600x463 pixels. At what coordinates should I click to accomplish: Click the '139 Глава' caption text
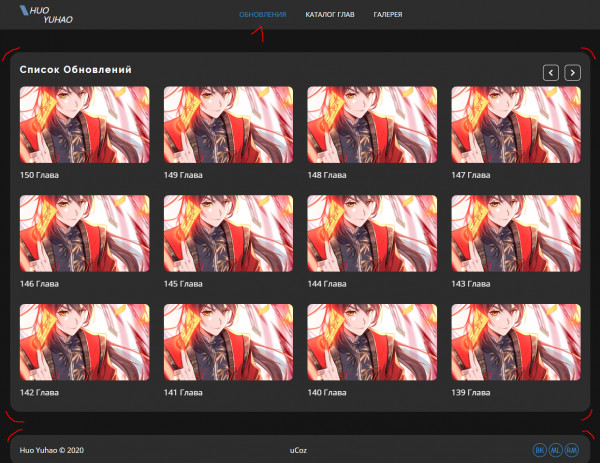pos(471,393)
